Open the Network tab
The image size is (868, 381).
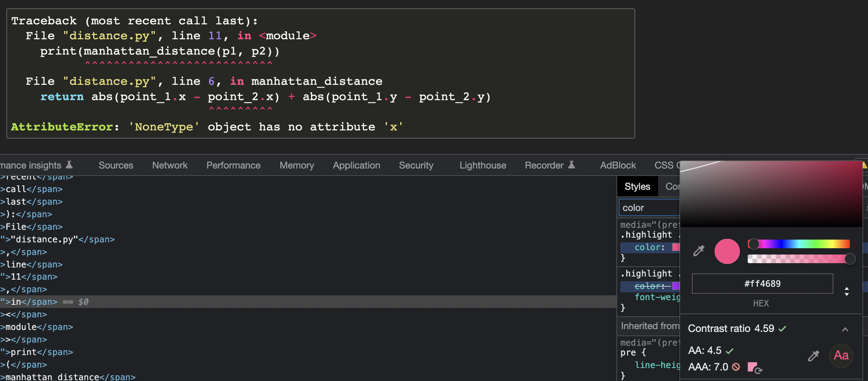(170, 165)
